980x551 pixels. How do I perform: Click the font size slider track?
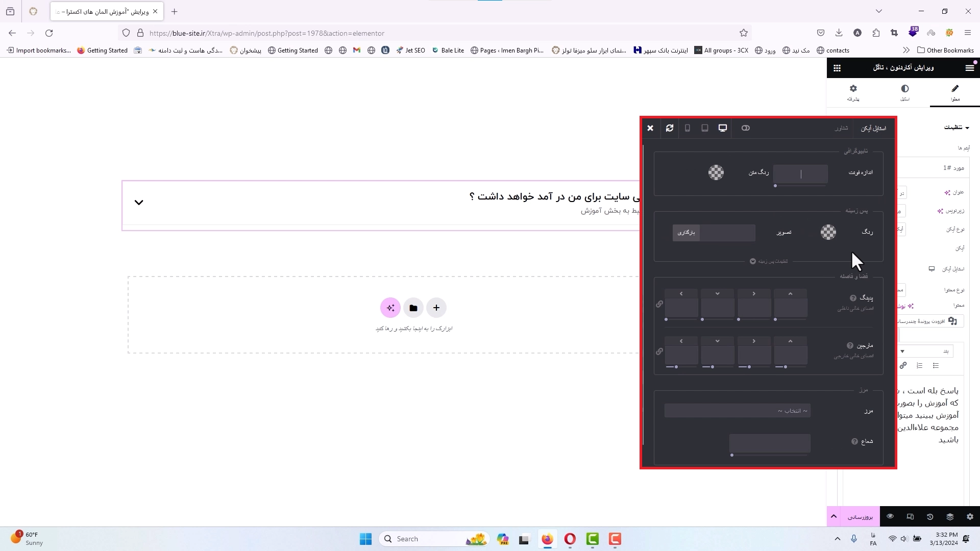(x=800, y=186)
